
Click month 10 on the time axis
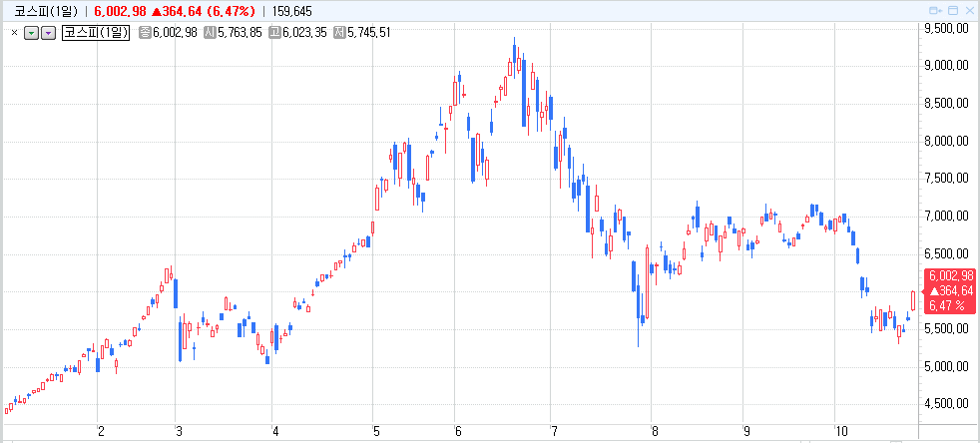click(841, 431)
